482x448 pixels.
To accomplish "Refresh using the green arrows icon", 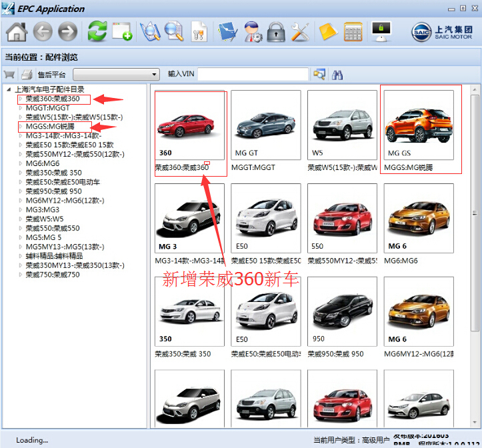I will (x=97, y=31).
